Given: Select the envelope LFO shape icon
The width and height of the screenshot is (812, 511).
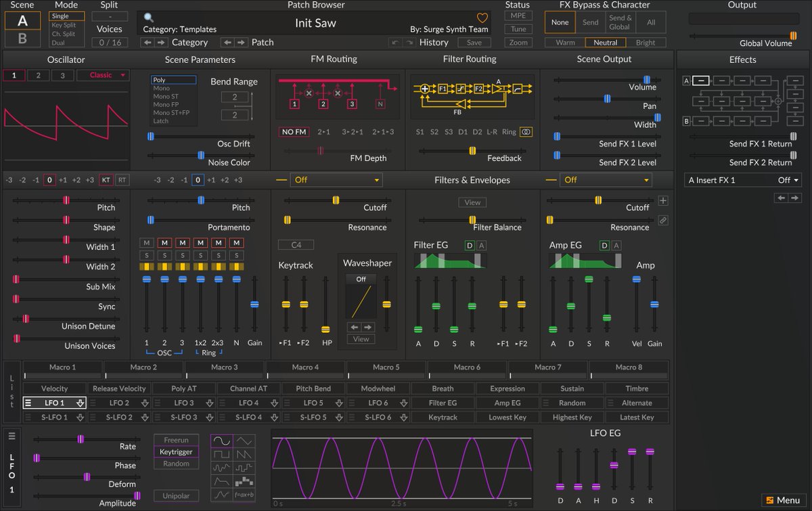Looking at the screenshot, I should coord(222,481).
